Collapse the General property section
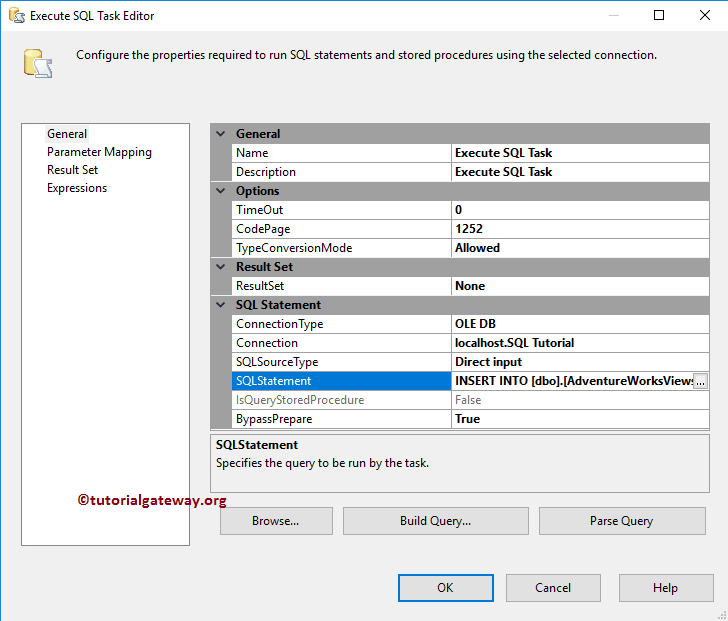Screen dimensions: 728x621 coord(221,134)
